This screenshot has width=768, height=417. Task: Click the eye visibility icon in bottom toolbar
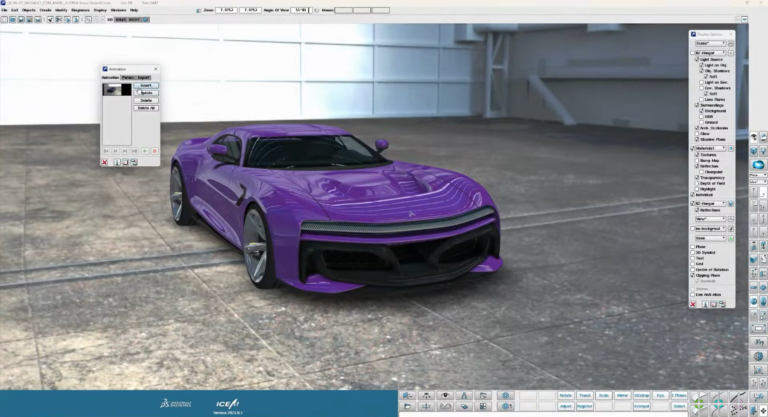click(x=445, y=395)
